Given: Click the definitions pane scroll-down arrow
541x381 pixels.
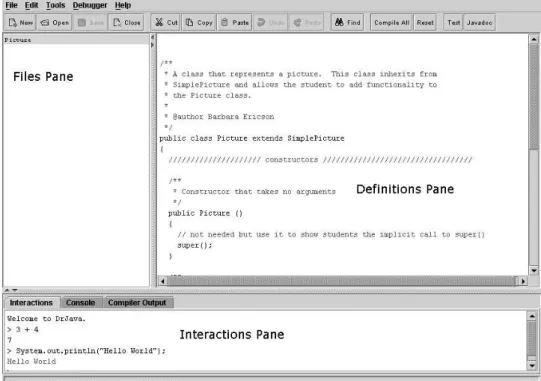Looking at the screenshot, I should coord(534,270).
